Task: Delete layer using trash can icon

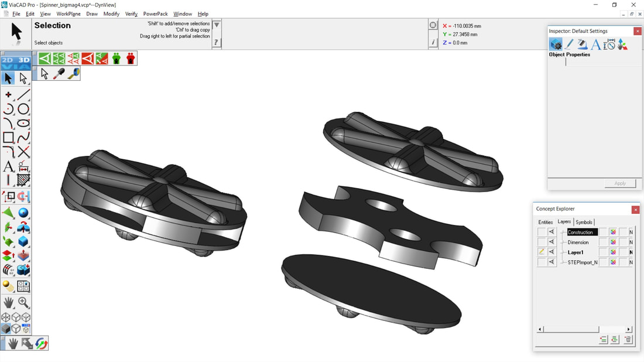Action: [628, 340]
